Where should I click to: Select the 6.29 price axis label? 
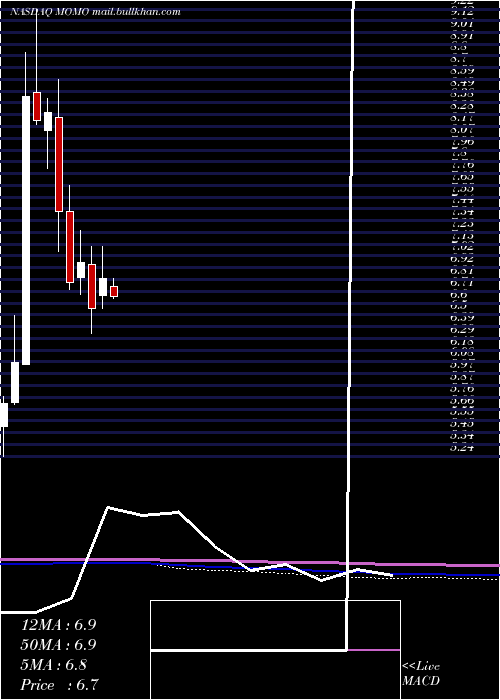coord(462,330)
